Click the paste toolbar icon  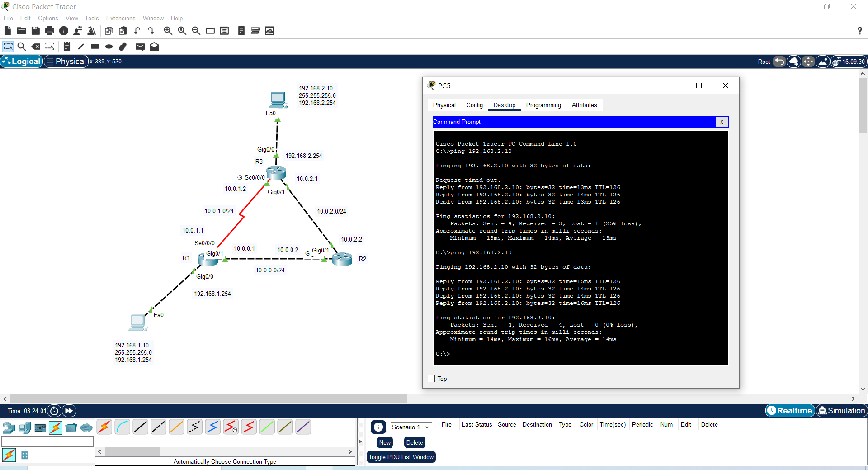point(123,31)
